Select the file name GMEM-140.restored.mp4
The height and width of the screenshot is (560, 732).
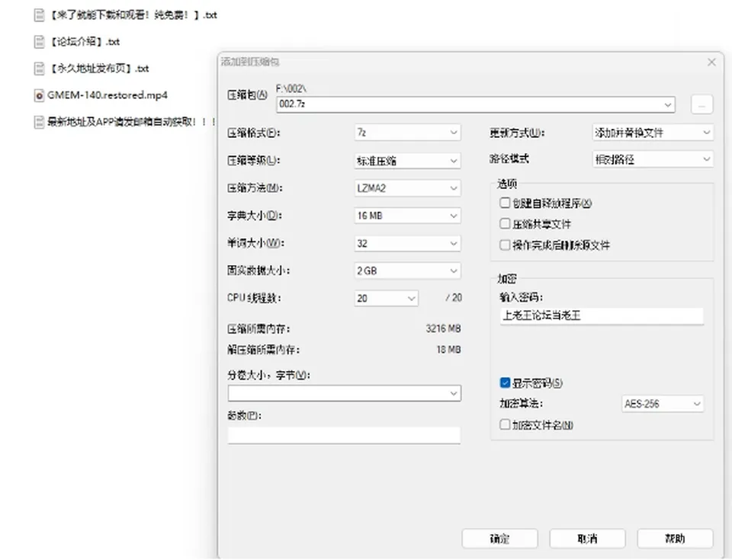[108, 95]
